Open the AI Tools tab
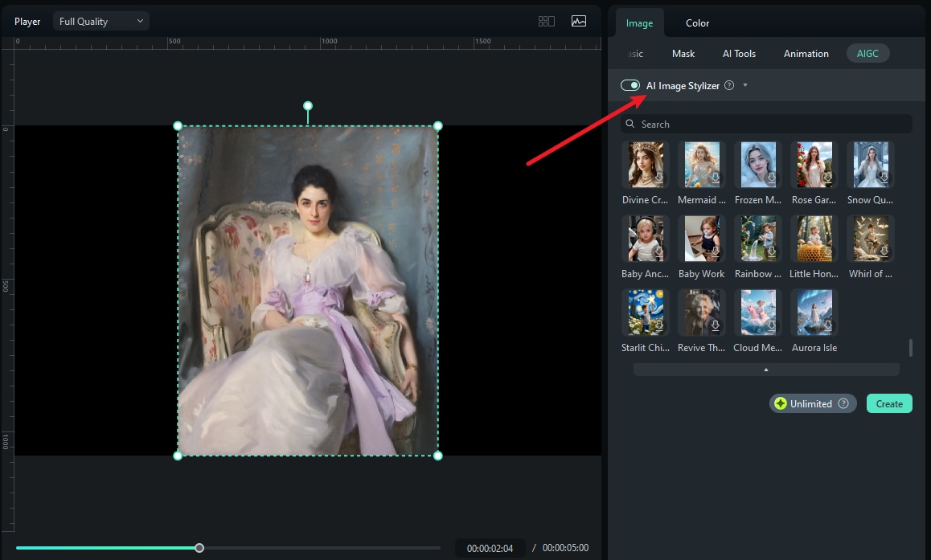The height and width of the screenshot is (560, 931). point(739,53)
